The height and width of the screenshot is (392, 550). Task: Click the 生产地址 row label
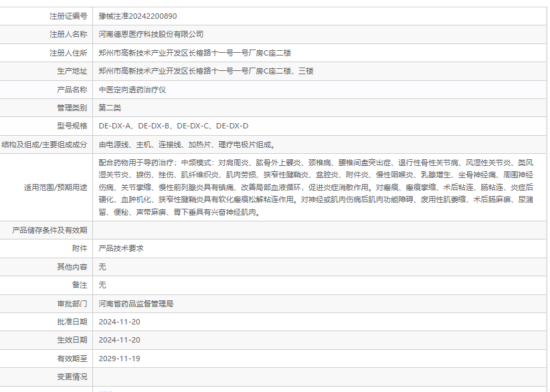72,71
